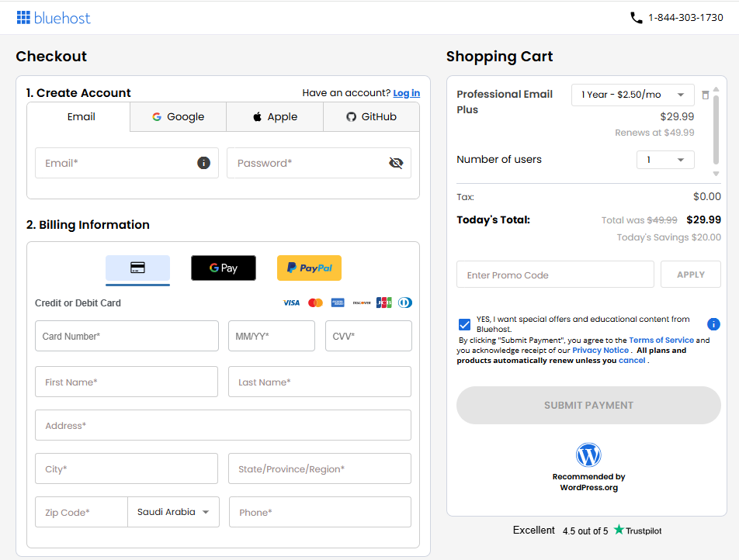The height and width of the screenshot is (560, 739).
Task: Click the cancel link
Action: tap(632, 361)
